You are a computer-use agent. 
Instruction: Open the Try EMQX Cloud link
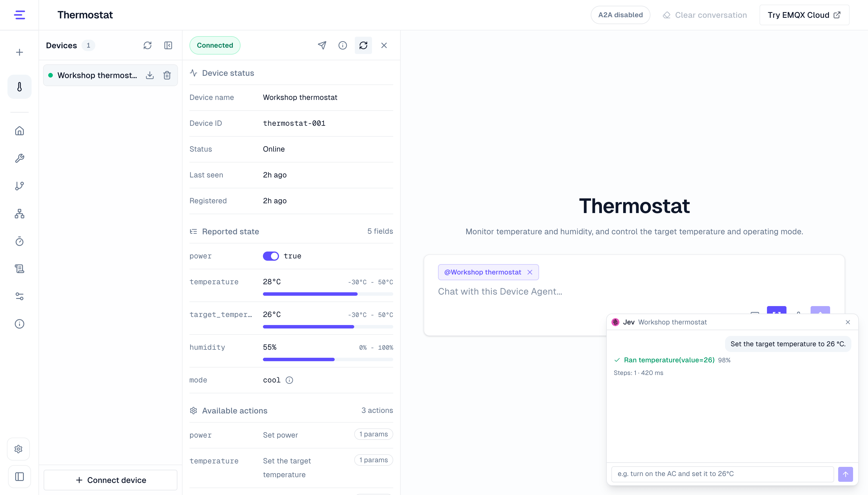[804, 15]
